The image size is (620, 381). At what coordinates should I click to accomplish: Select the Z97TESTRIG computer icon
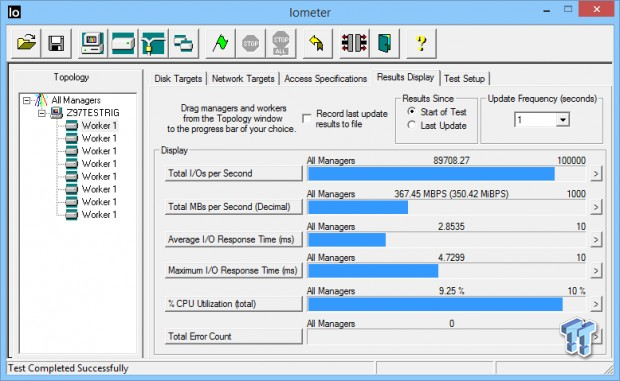[57, 113]
